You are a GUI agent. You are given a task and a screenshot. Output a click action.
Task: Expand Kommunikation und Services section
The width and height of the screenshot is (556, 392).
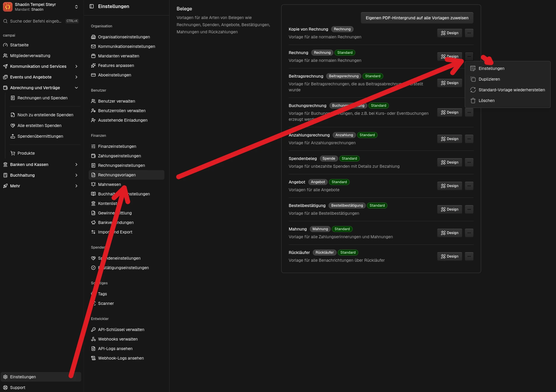76,66
